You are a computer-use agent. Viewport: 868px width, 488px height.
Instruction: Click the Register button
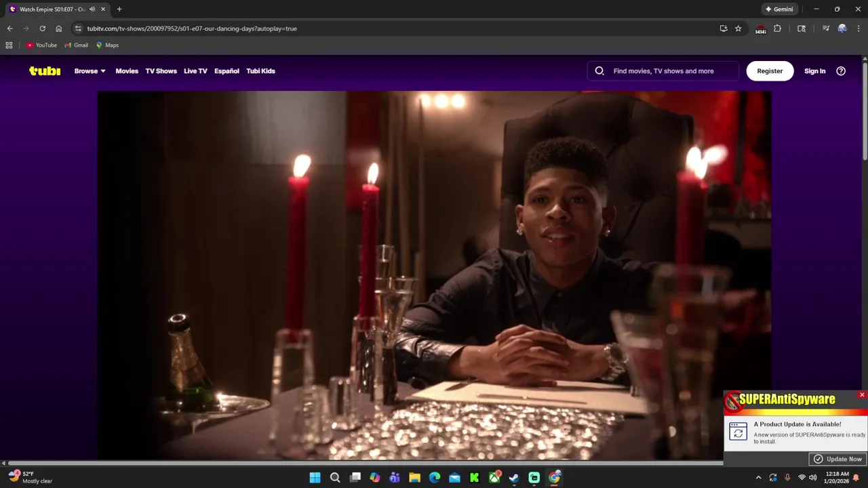770,71
